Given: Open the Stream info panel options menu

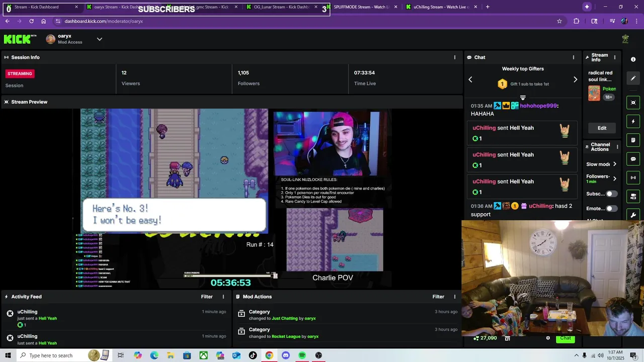Looking at the screenshot, I should click(614, 57).
